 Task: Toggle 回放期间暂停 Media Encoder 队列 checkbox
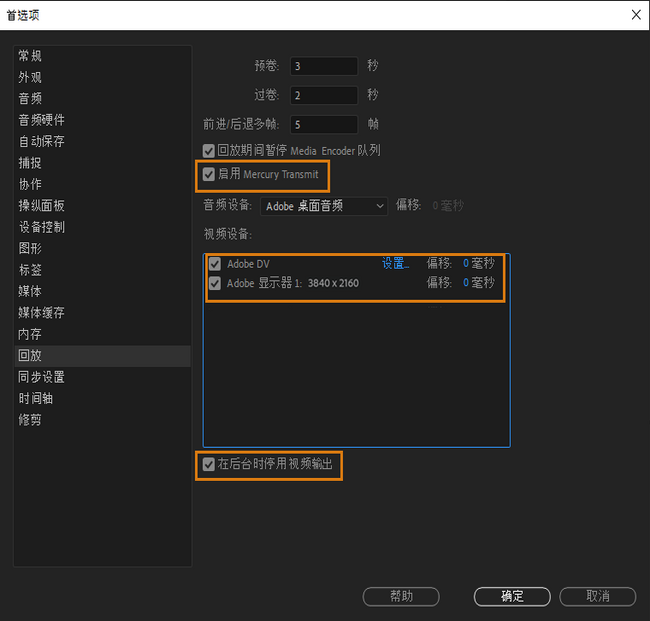click(209, 151)
